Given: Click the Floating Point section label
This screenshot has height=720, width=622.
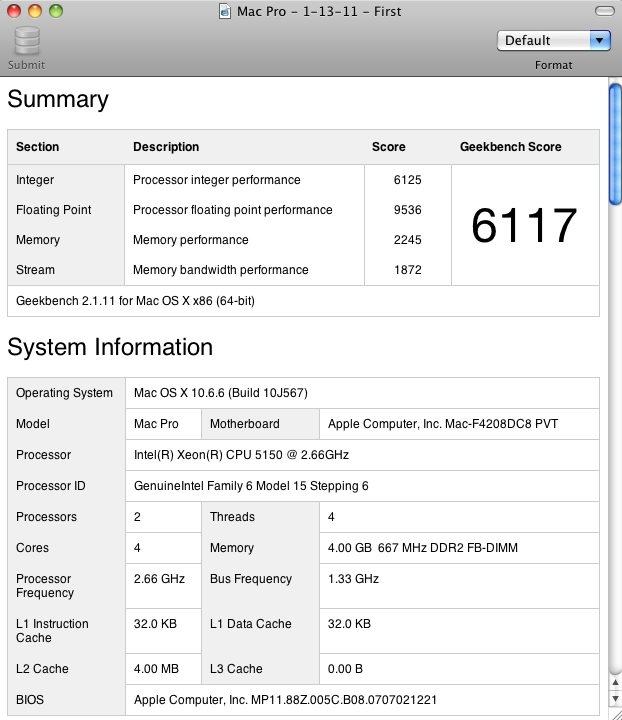Looking at the screenshot, I should [54, 209].
